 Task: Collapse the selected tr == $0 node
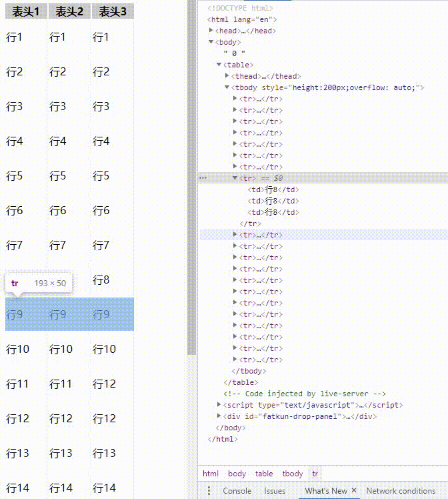tap(235, 177)
